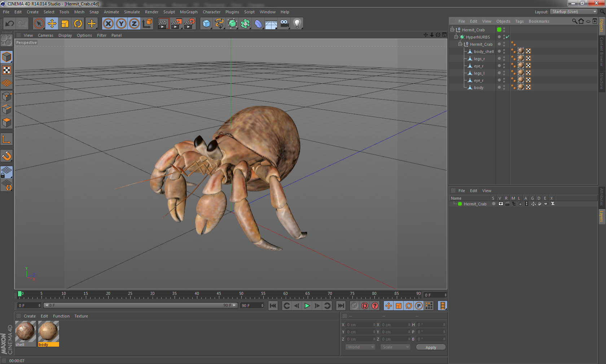
Task: Toggle Y axis lock
Action: [x=121, y=24]
